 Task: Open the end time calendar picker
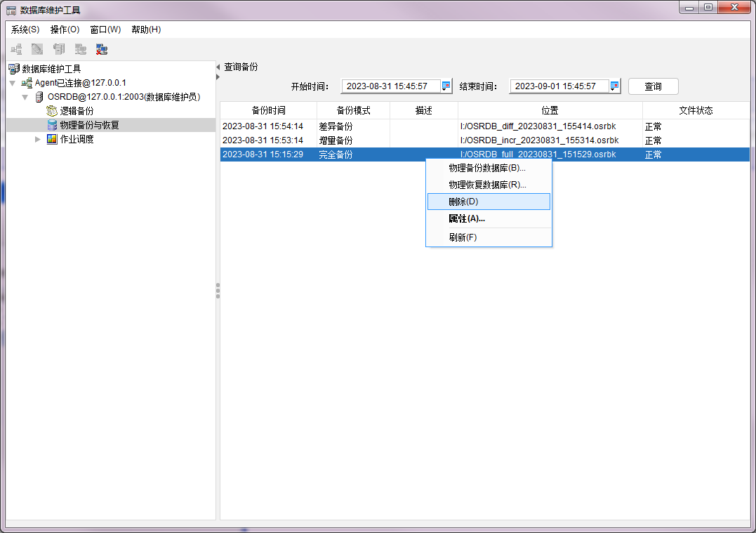(615, 86)
